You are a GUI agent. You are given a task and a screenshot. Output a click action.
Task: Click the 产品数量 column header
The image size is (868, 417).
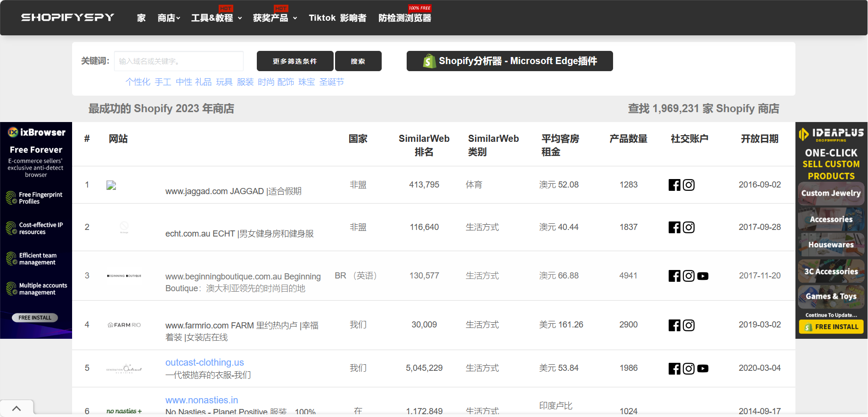(x=629, y=139)
